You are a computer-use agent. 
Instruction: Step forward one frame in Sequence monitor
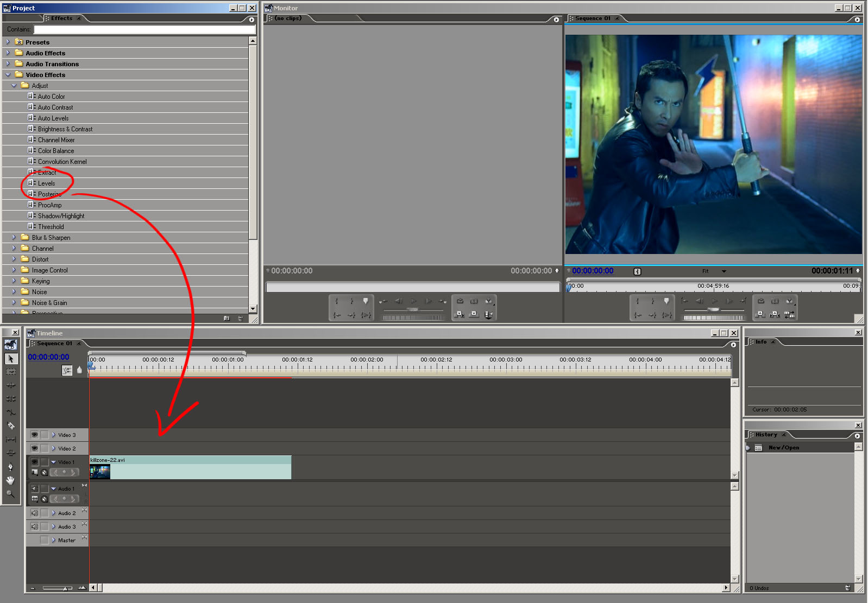click(729, 301)
